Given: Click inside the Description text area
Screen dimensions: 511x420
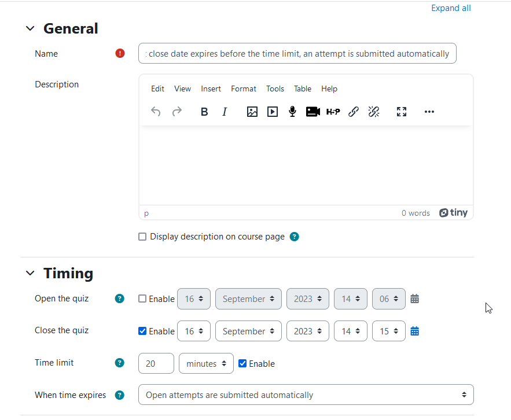Looking at the screenshot, I should 306,165.
